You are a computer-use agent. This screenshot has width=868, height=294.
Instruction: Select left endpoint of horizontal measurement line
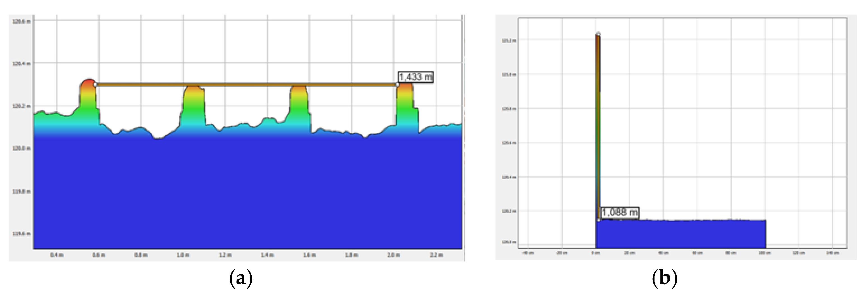(x=96, y=84)
